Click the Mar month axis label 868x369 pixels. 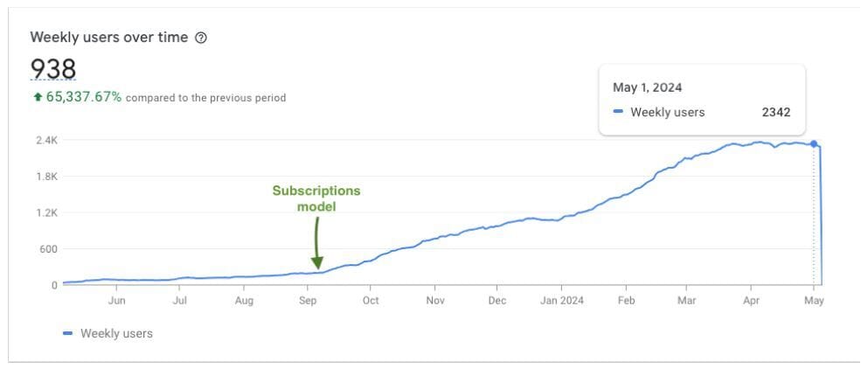[686, 301]
